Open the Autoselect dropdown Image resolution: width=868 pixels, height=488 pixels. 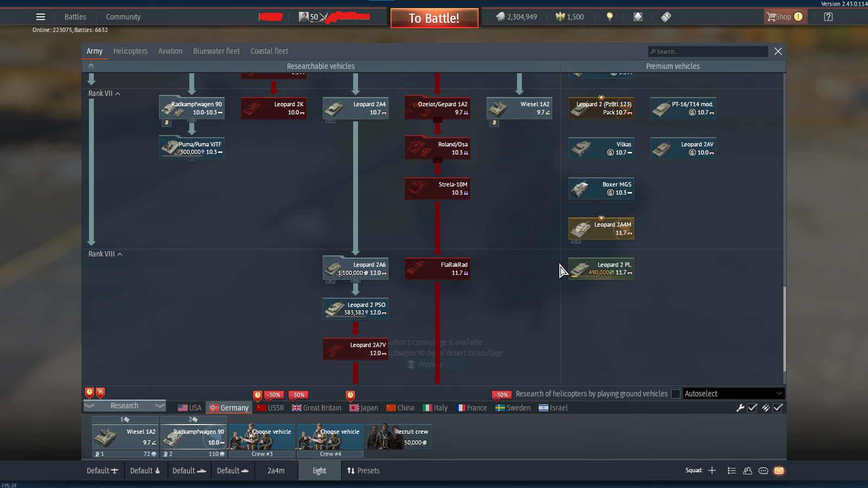733,394
